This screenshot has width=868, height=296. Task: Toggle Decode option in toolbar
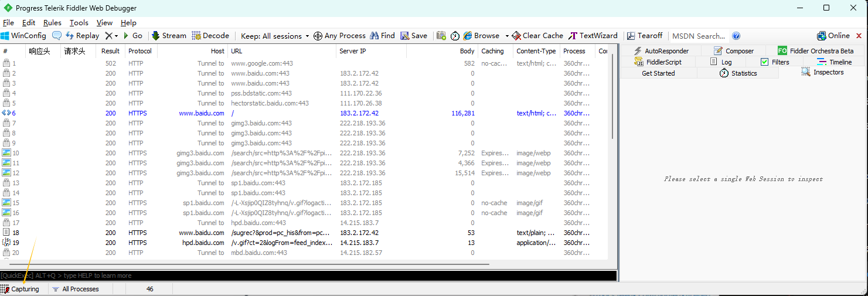coord(210,36)
